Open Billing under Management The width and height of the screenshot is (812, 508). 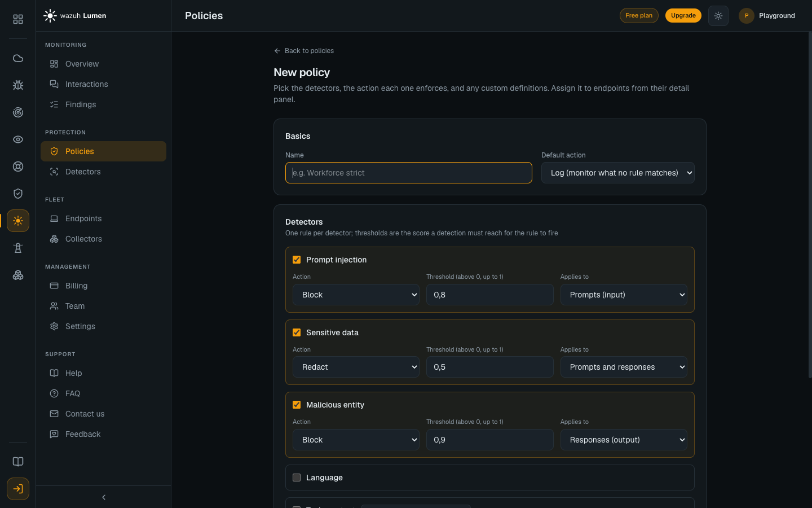click(103, 286)
